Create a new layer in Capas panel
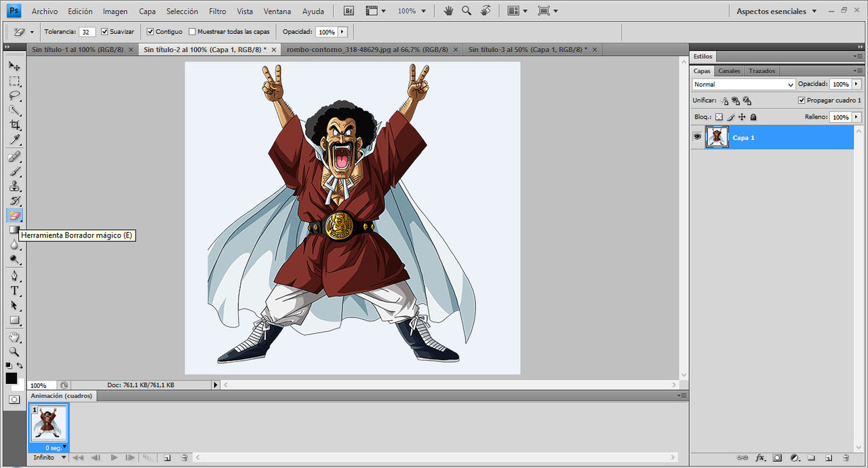Viewport: 868px width, 468px height. click(x=828, y=458)
